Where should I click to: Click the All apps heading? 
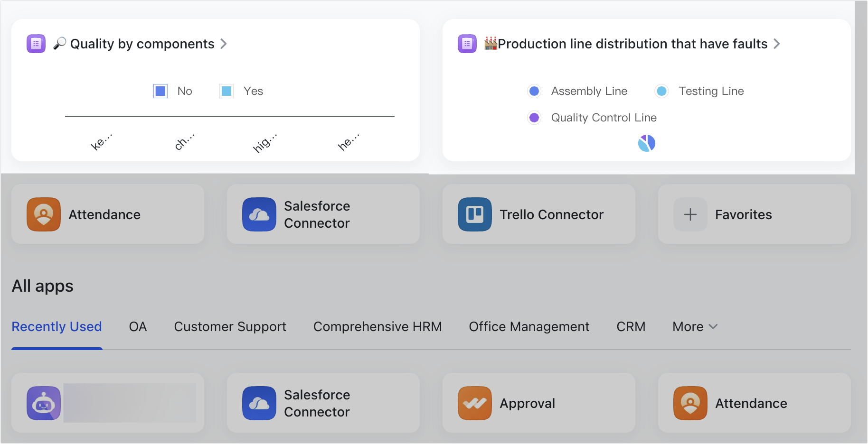(43, 286)
